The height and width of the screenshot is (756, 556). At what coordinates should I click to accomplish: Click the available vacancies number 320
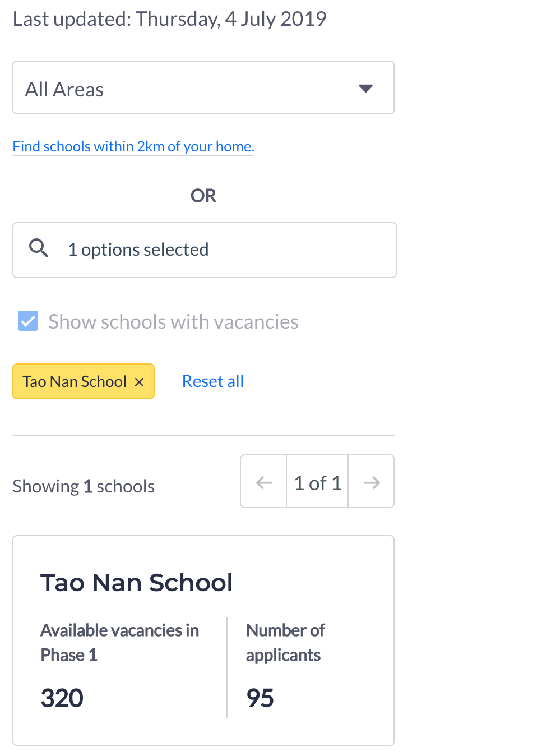click(x=62, y=698)
